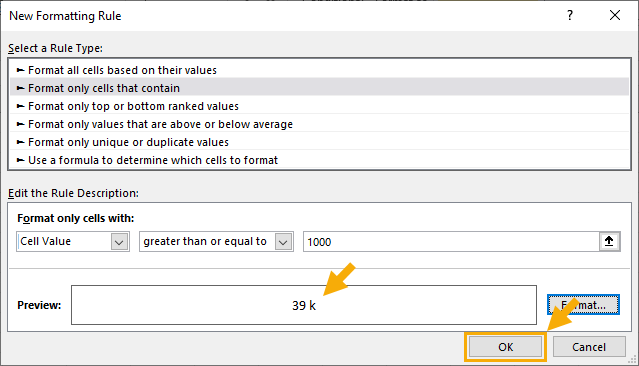Viewport: 639px width, 366px height.
Task: Open the Format... button
Action: click(x=583, y=305)
